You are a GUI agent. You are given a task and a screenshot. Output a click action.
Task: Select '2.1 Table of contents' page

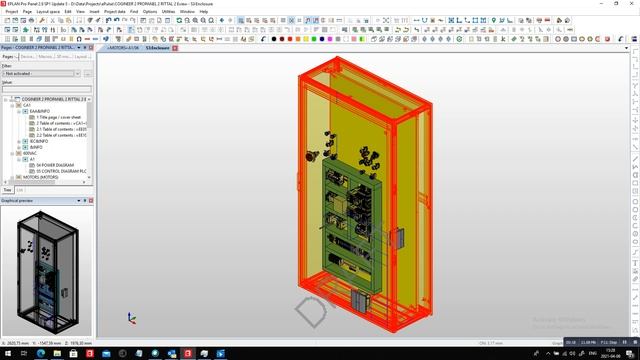coord(61,129)
